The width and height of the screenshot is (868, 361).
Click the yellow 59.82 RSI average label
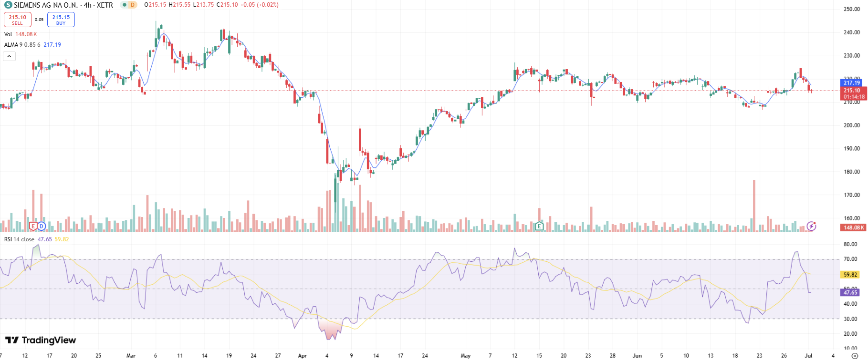850,275
